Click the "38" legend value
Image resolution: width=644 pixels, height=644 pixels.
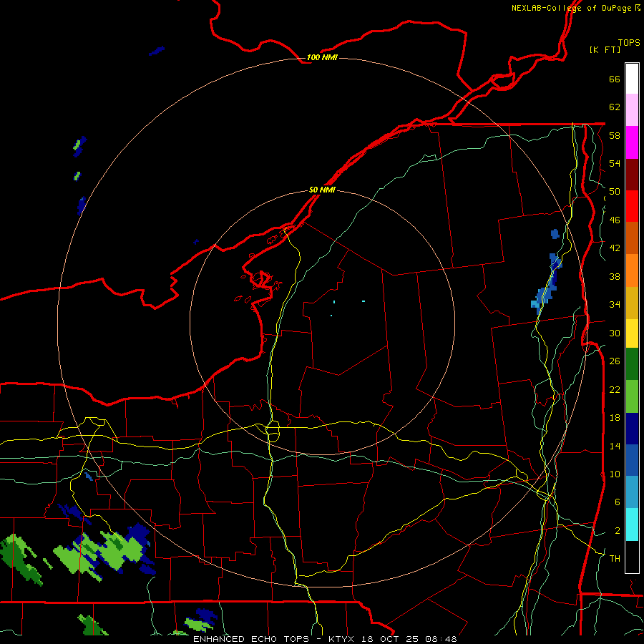point(615,276)
